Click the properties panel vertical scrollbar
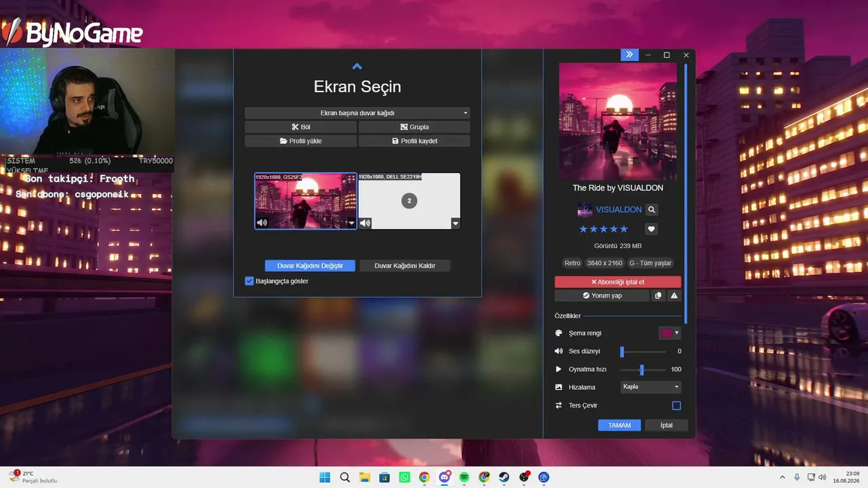This screenshot has height=488, width=868. [686, 193]
